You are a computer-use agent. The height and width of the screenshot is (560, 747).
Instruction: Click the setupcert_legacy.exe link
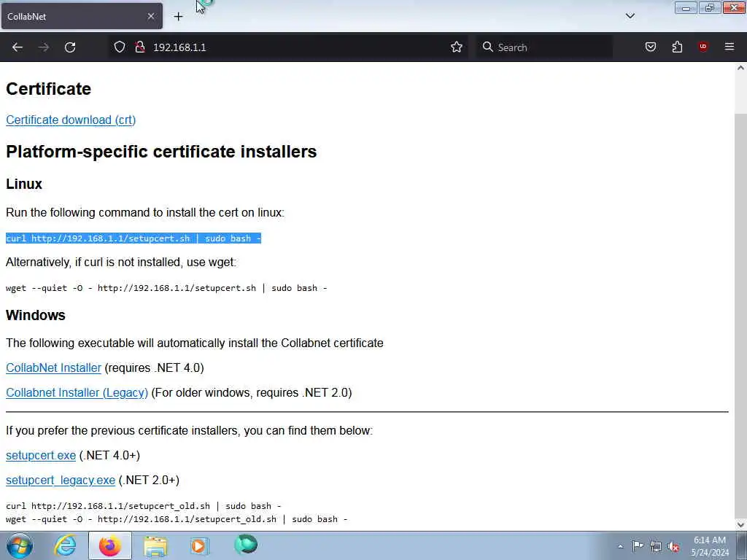click(x=61, y=480)
